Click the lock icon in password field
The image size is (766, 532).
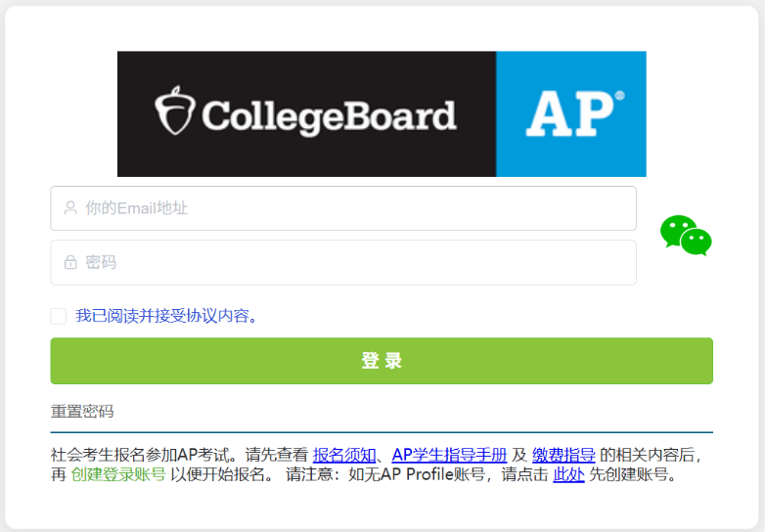click(70, 262)
